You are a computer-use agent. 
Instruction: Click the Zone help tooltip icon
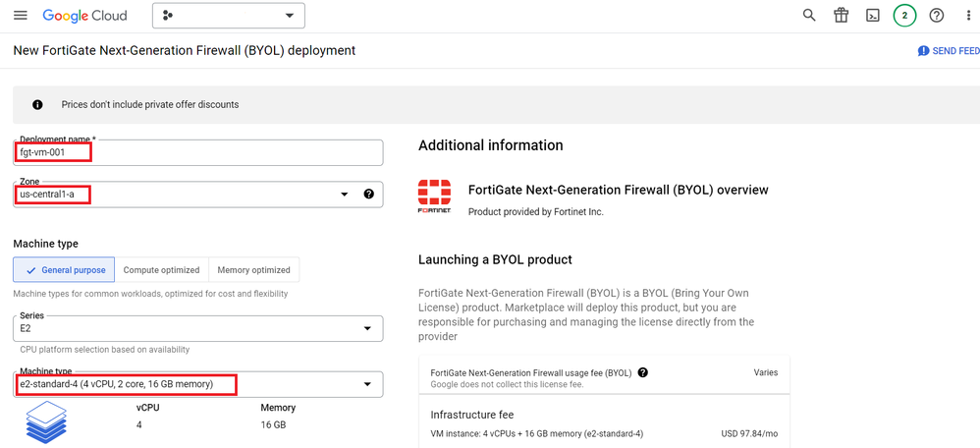(369, 195)
